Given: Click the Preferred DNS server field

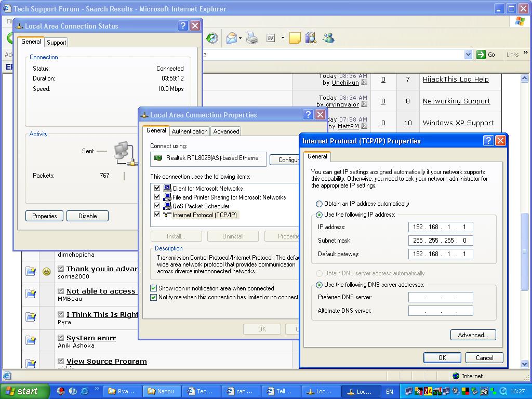Looking at the screenshot, I should coord(441,297).
